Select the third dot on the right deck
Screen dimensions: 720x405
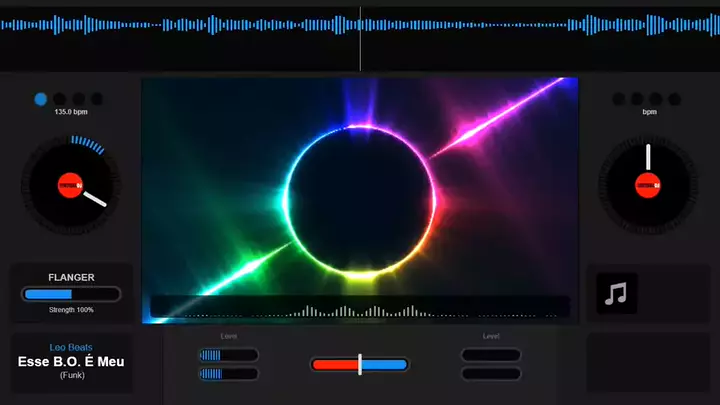(656, 99)
